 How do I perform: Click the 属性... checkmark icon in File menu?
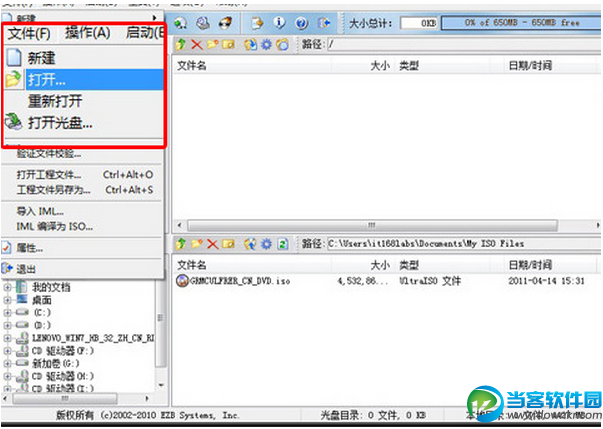6,248
